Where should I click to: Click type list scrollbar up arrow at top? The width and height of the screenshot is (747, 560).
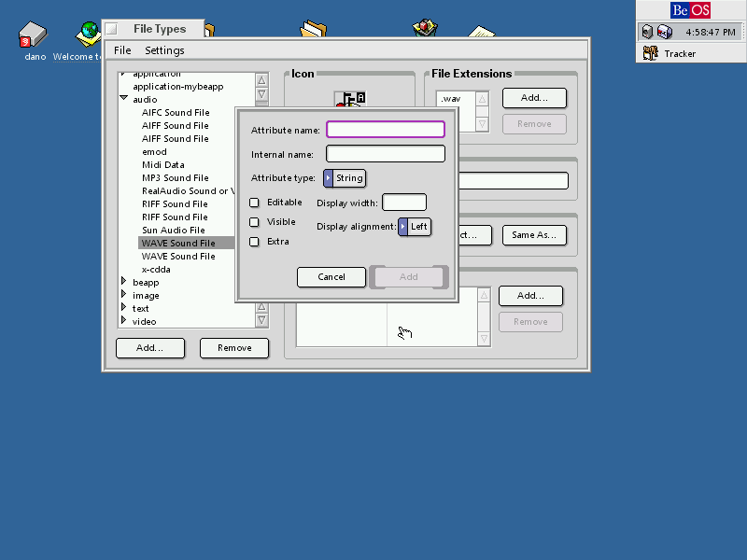coord(261,80)
